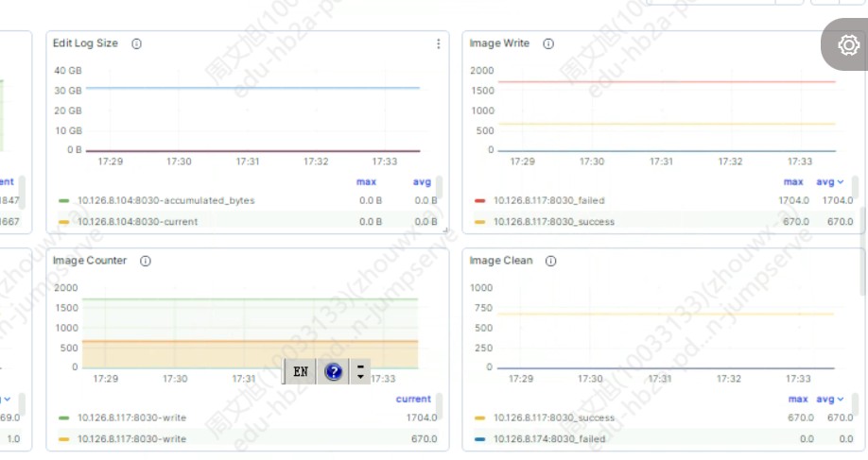This screenshot has height=460, width=868.
Task: Show info for Edit Log Size panel
Action: tap(136, 43)
